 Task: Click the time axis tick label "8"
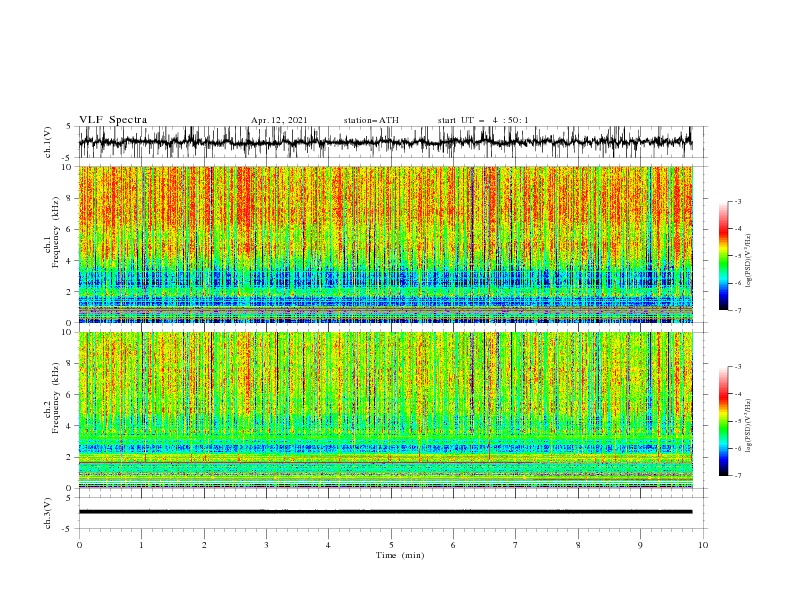click(578, 545)
